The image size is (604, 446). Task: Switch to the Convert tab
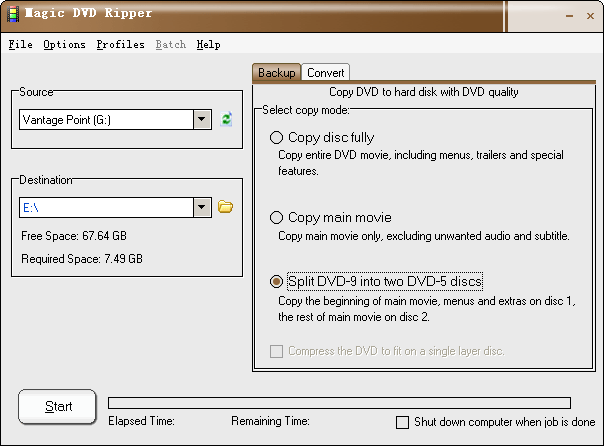click(x=326, y=73)
